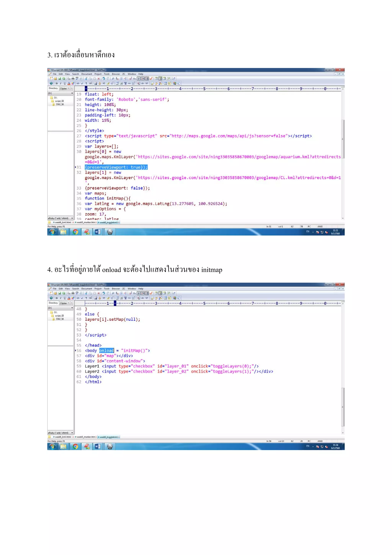The width and height of the screenshot is (392, 555).
Task: Click Chrome icon in upper screenshot taskbar
Action: pyautogui.click(x=76, y=232)
